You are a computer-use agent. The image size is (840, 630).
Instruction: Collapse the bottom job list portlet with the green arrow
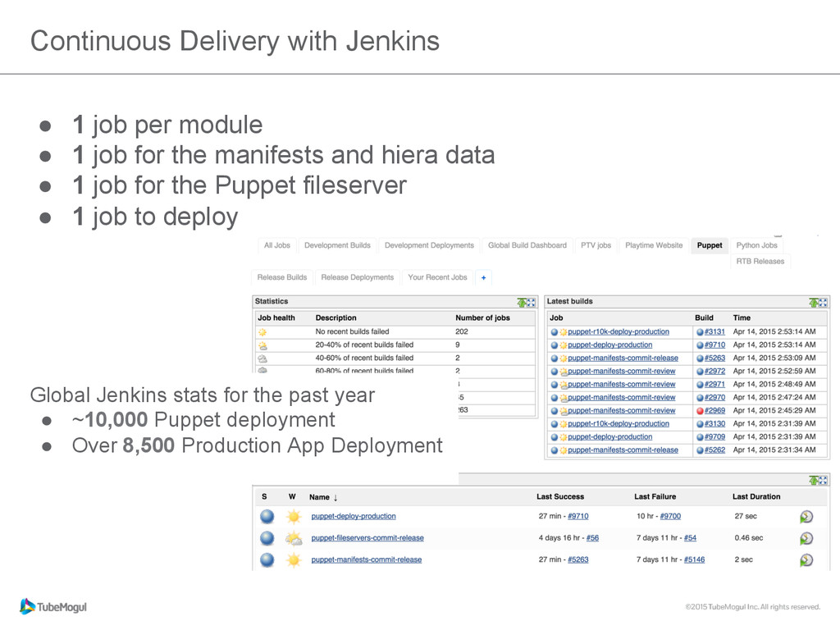pyautogui.click(x=814, y=481)
